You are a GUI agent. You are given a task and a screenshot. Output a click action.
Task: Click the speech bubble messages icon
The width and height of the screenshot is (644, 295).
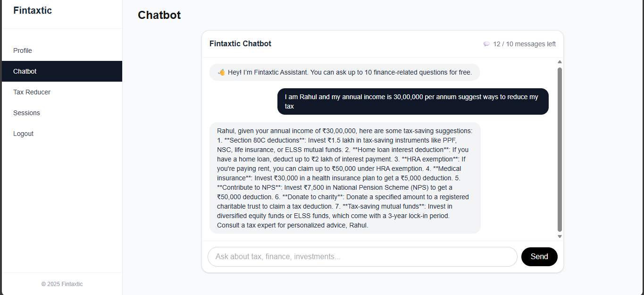(x=487, y=44)
